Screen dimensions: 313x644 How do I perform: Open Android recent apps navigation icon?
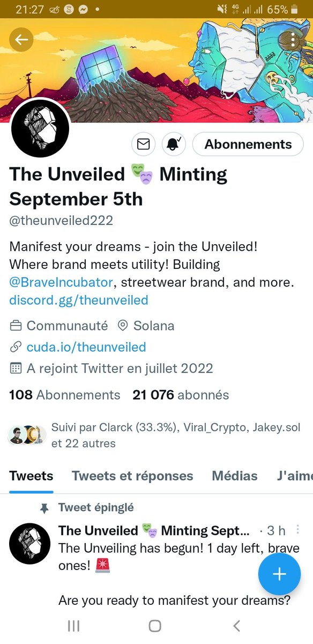pyautogui.click(x=73, y=626)
